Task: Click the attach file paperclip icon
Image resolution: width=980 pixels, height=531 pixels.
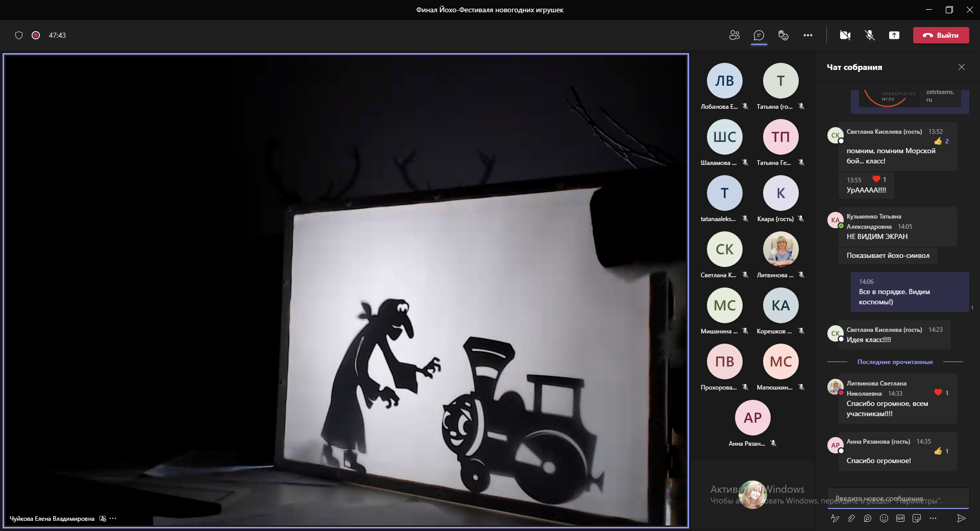Action: click(851, 518)
